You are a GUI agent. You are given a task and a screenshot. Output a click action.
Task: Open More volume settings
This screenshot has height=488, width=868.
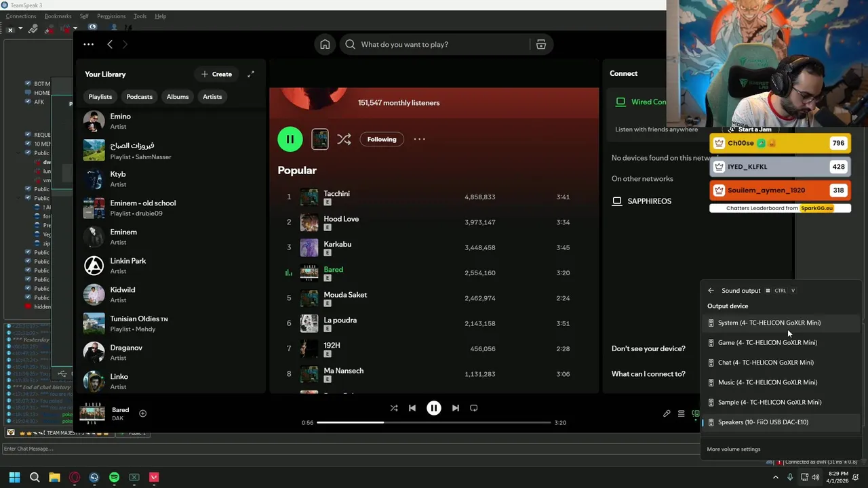[x=734, y=449]
